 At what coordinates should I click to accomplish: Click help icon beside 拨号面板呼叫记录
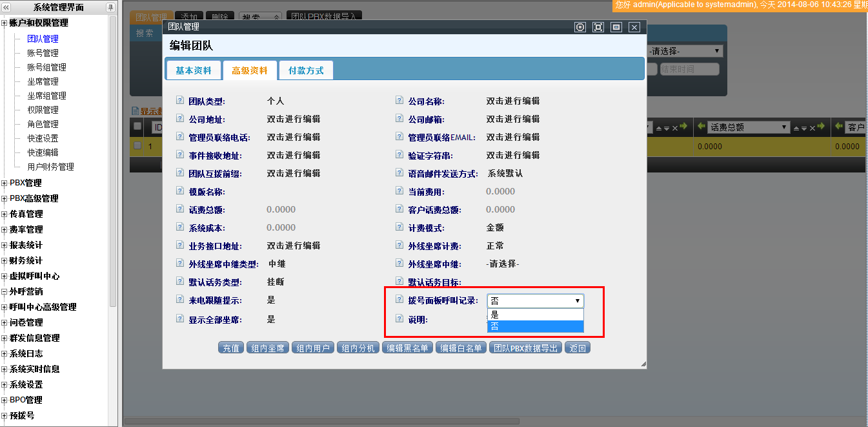(399, 300)
